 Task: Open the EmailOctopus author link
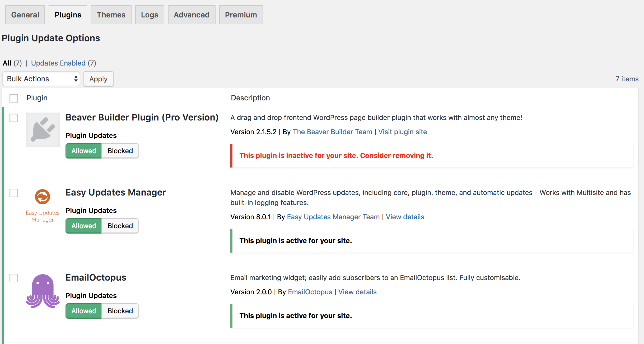(310, 292)
